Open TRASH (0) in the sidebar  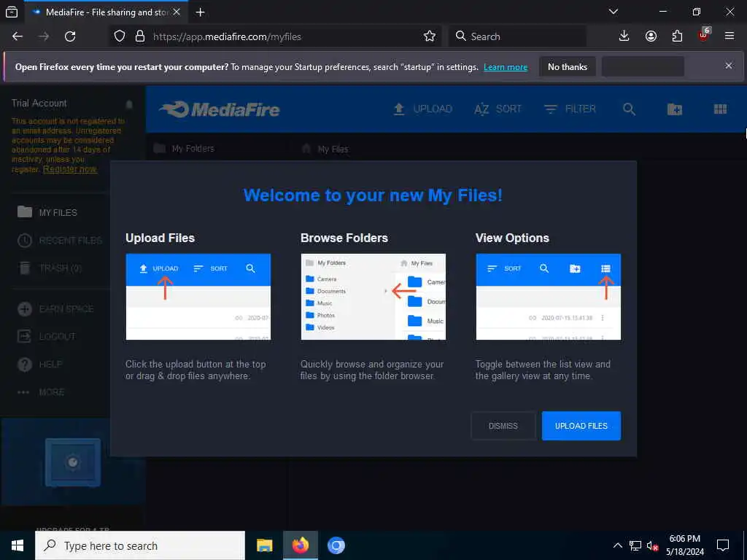pyautogui.click(x=50, y=268)
